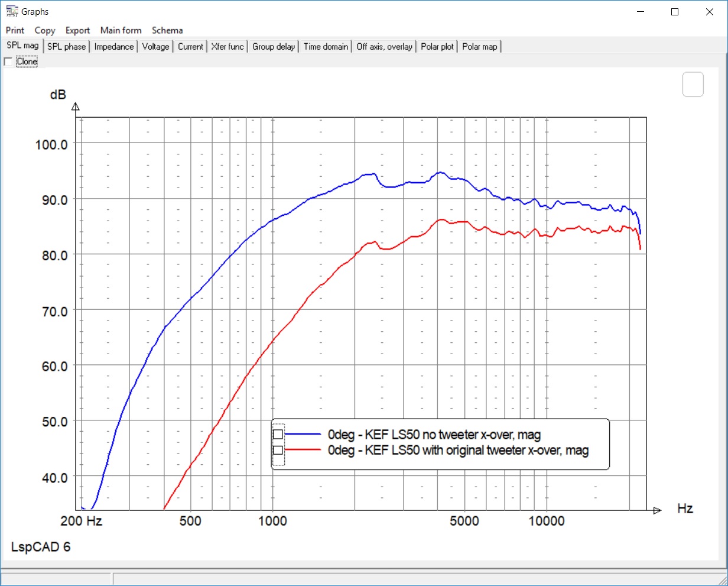Switch to the Impedance tab

[114, 46]
